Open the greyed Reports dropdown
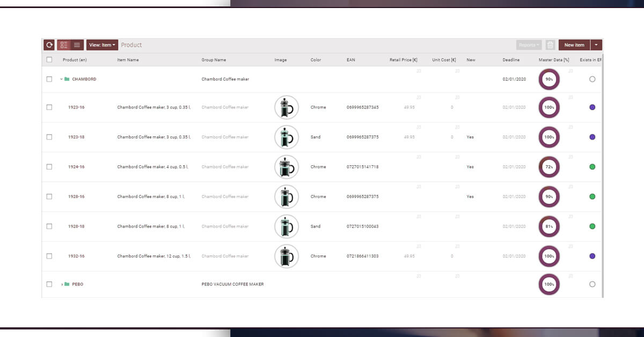Screen dimensions: 644x337 (529, 45)
